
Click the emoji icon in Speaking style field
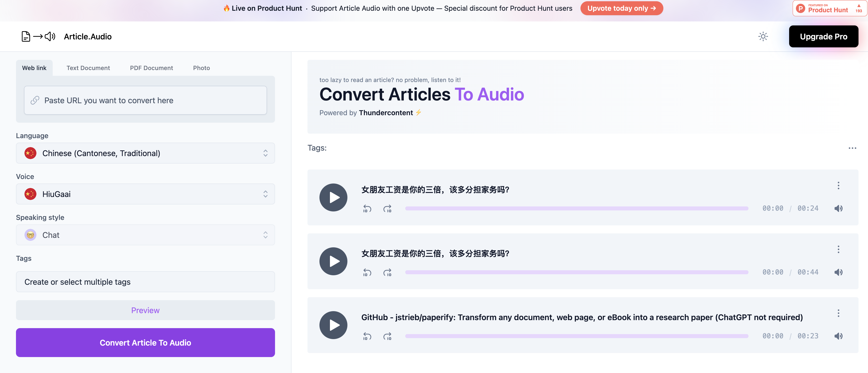tap(30, 235)
